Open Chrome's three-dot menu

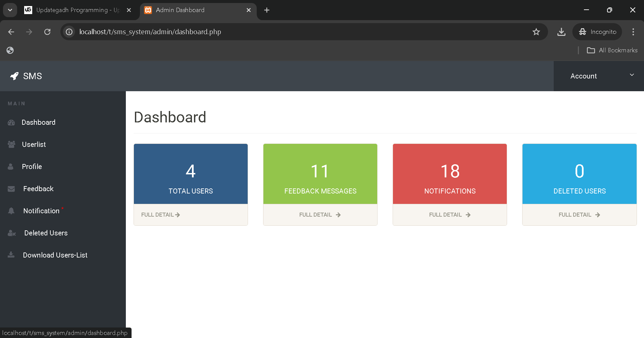633,32
